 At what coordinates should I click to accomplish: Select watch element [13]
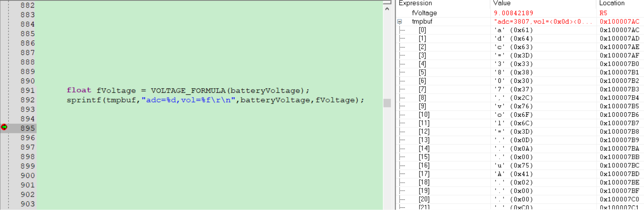click(x=424, y=140)
